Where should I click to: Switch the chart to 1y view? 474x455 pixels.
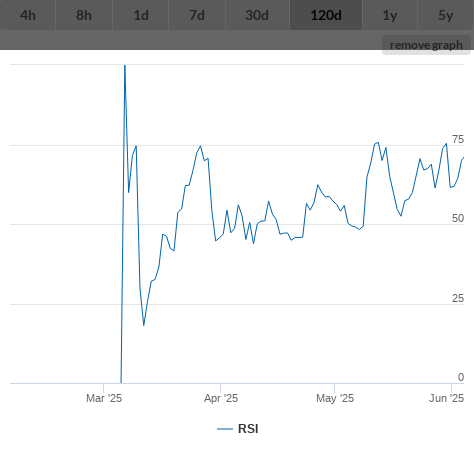(390, 15)
